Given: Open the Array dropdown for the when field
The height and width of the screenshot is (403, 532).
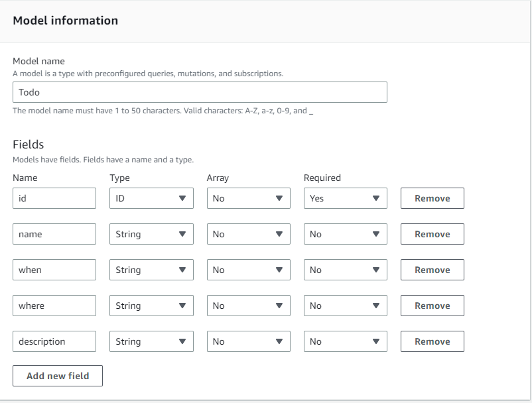Looking at the screenshot, I should [x=247, y=270].
